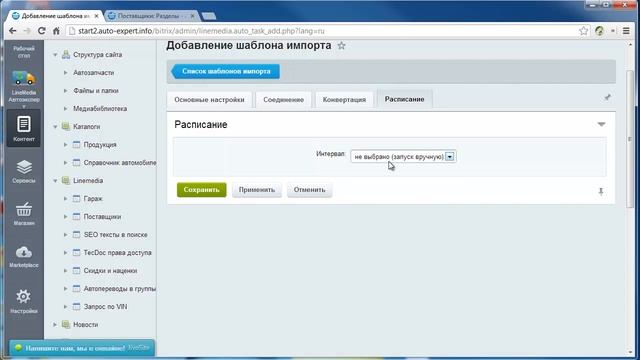Open a new browser tab
The image size is (640, 360).
(x=209, y=16)
